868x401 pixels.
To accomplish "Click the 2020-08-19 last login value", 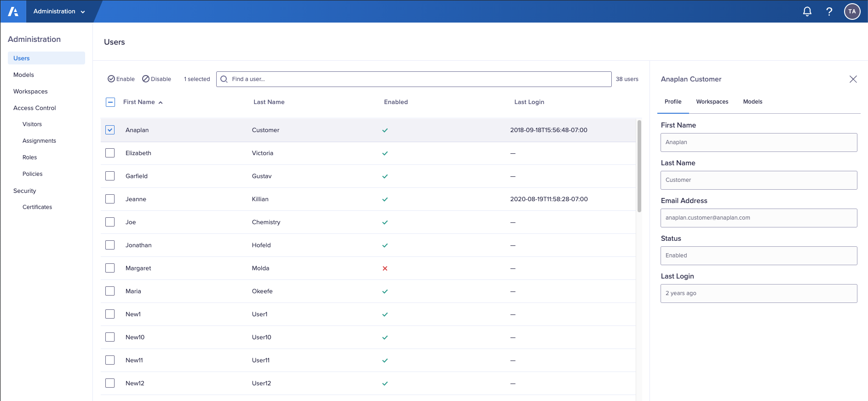I will tap(549, 199).
